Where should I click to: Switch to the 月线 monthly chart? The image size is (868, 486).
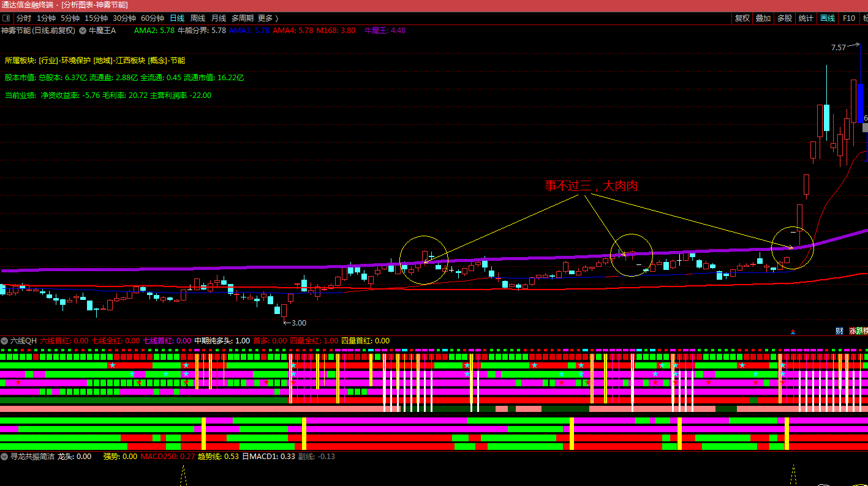point(219,18)
